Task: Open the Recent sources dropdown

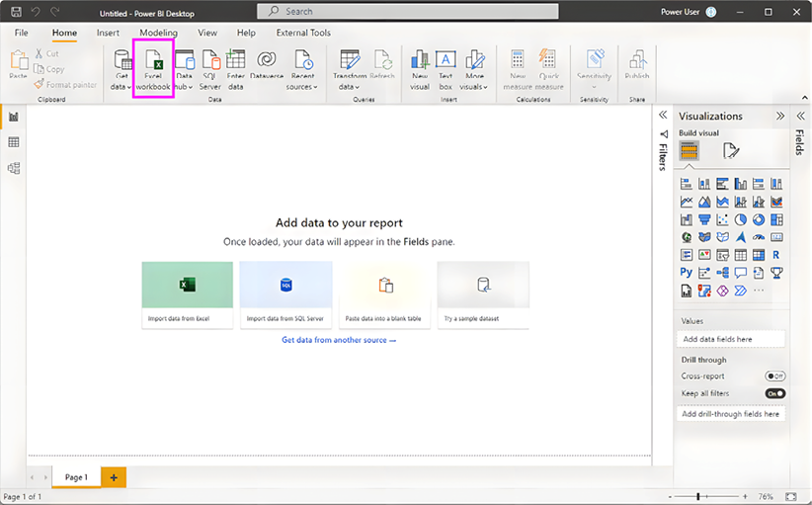Action: click(302, 86)
